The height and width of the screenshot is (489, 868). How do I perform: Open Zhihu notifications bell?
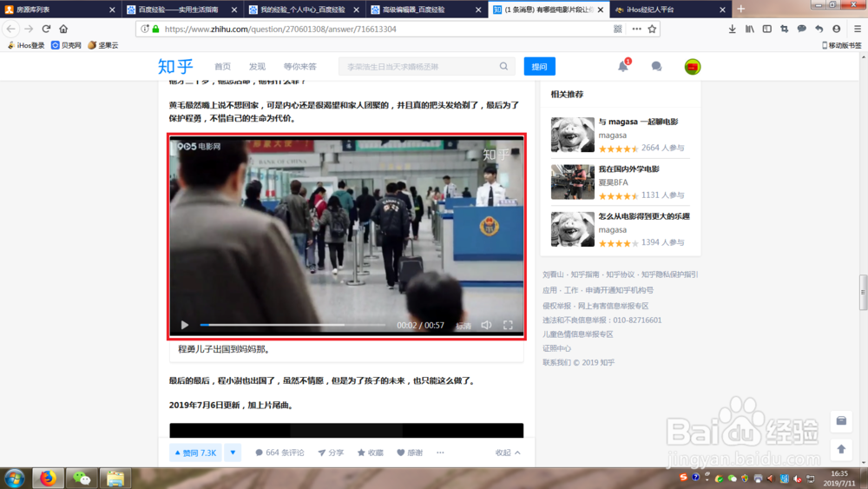tap(623, 67)
